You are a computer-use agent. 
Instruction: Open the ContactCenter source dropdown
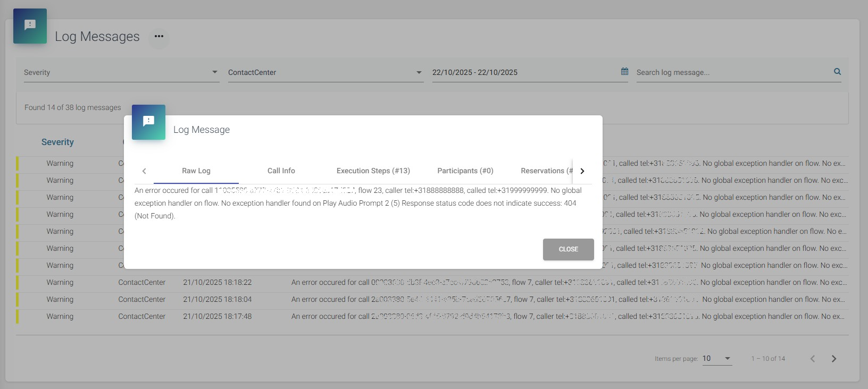325,72
